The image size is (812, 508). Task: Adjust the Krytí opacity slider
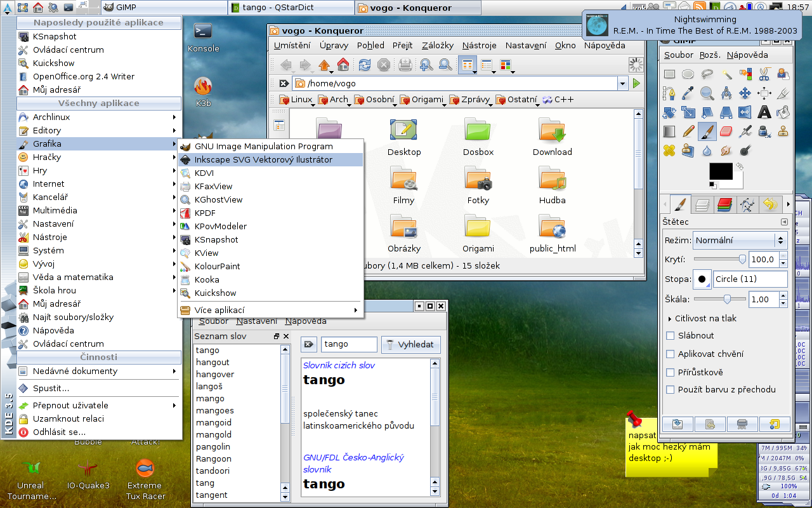pyautogui.click(x=721, y=259)
